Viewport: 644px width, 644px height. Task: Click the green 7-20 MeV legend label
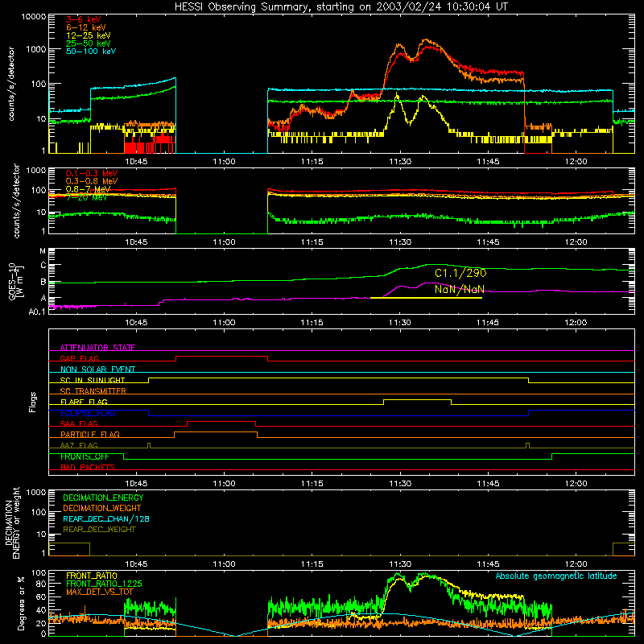click(86, 197)
